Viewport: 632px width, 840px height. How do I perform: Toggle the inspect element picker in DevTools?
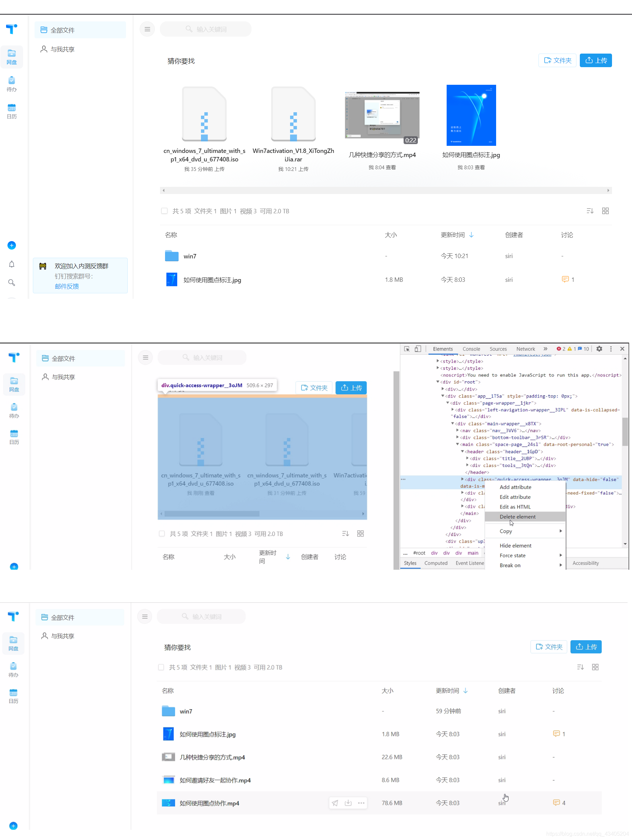pyautogui.click(x=407, y=349)
